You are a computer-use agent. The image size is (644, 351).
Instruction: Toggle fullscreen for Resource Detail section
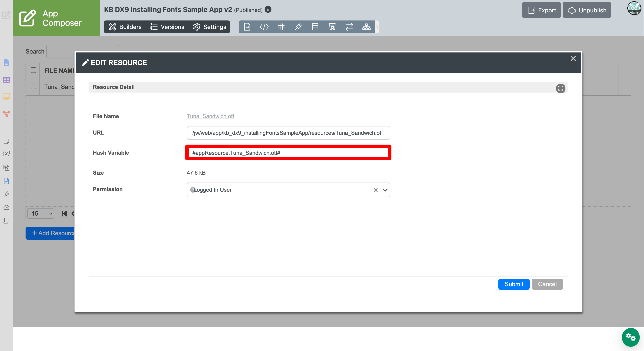561,88
